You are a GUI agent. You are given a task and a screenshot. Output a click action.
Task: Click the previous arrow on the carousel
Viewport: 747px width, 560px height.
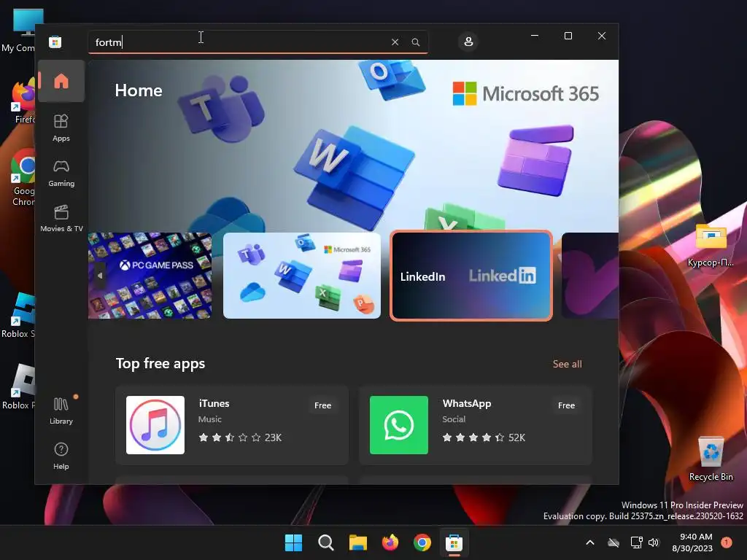99,275
